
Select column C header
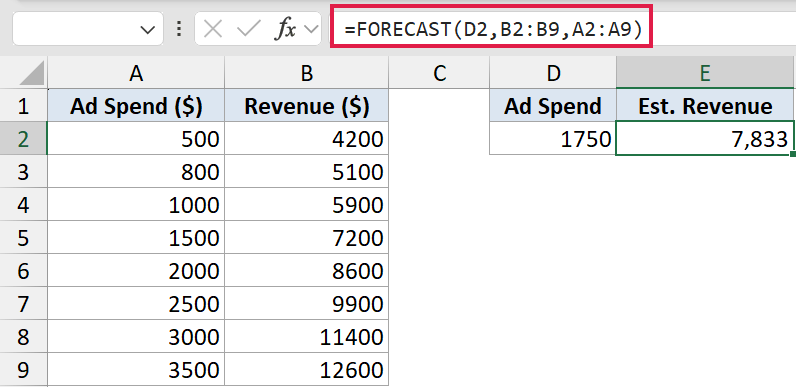(439, 73)
